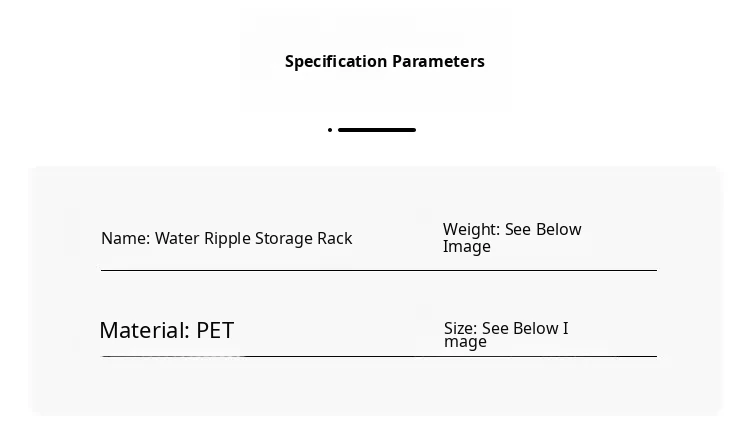Click the "PET" material value
Screen dimensions: 750x437
coord(215,331)
